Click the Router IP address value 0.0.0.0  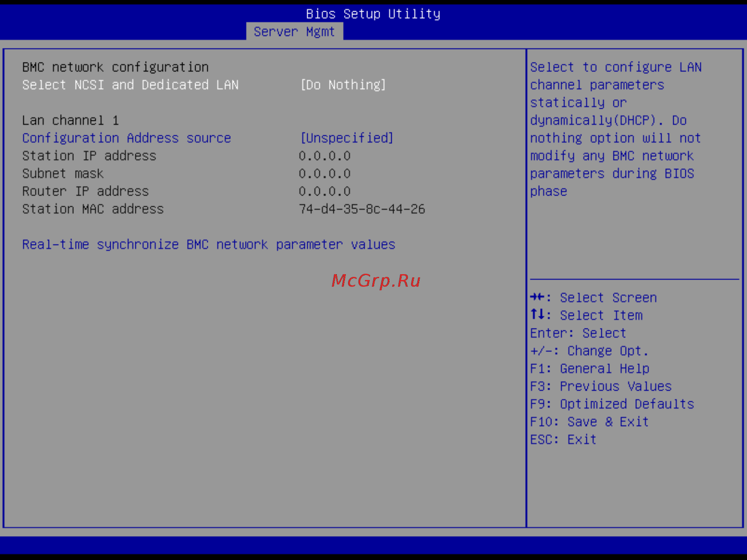click(x=325, y=191)
